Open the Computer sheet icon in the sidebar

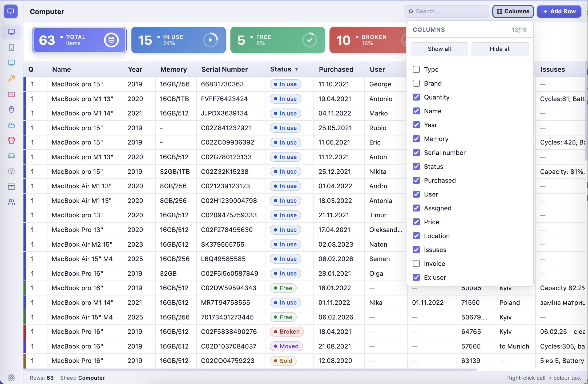coord(11,32)
